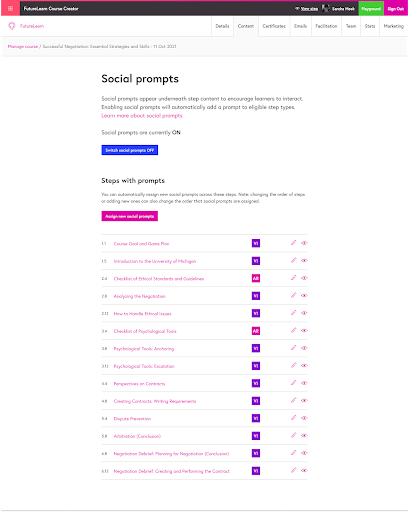409x512 pixels.
Task: Open the Marketing tab
Action: tap(393, 26)
